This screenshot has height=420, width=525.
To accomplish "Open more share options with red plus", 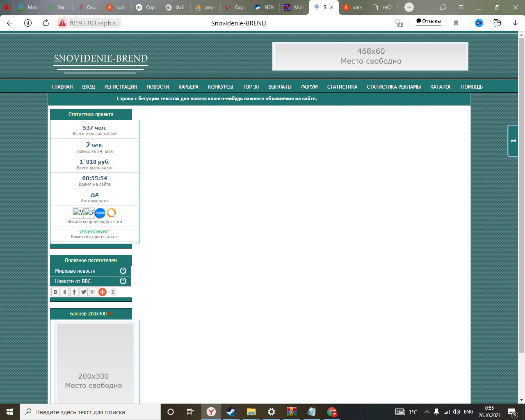I will (103, 292).
